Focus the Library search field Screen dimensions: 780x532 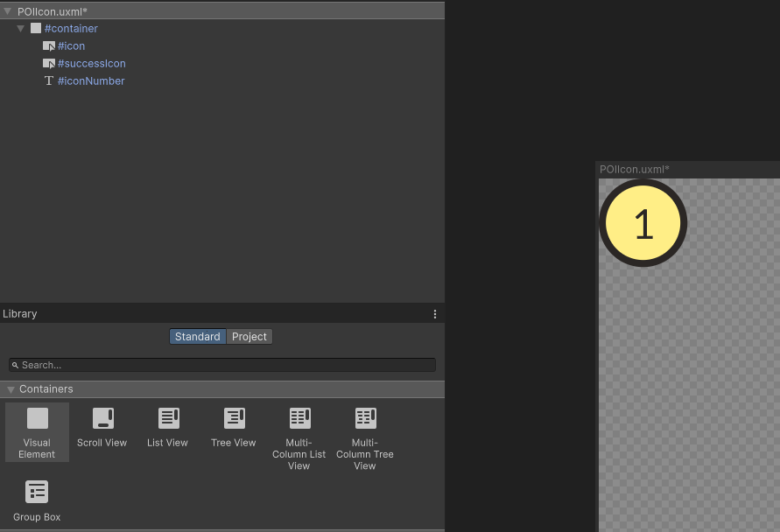pyautogui.click(x=222, y=365)
